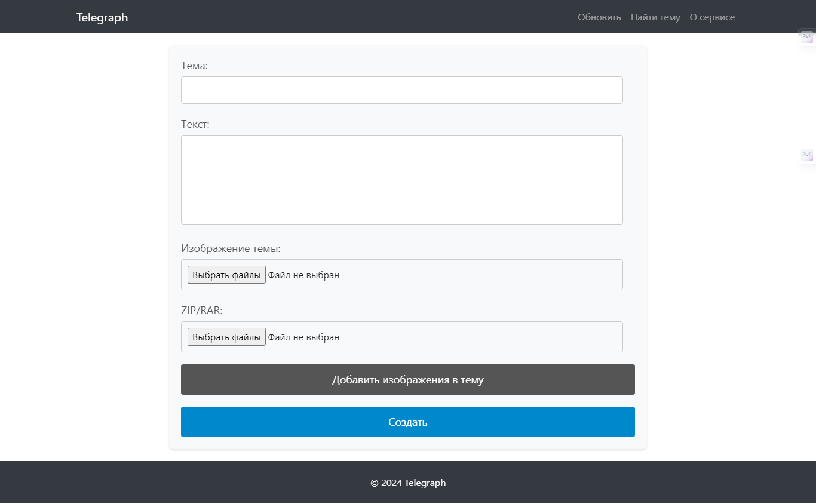This screenshot has height=504, width=816.
Task: Click Файл не выбран under ZIP/RAR
Action: tap(303, 337)
